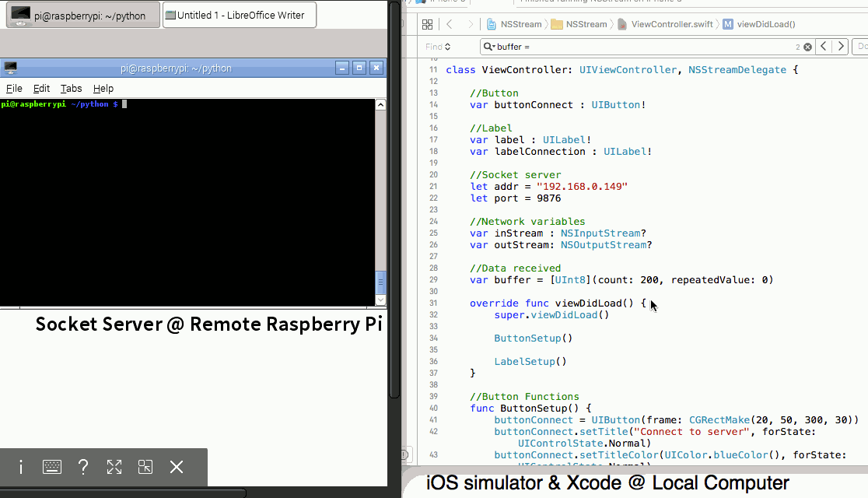Screen dimensions: 868x498
Task: Click the monitor icon on raspberrypi taskbar item
Action: (20, 15)
